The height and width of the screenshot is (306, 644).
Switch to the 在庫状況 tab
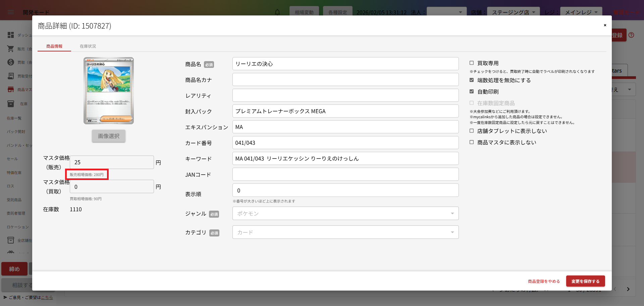[x=88, y=46]
